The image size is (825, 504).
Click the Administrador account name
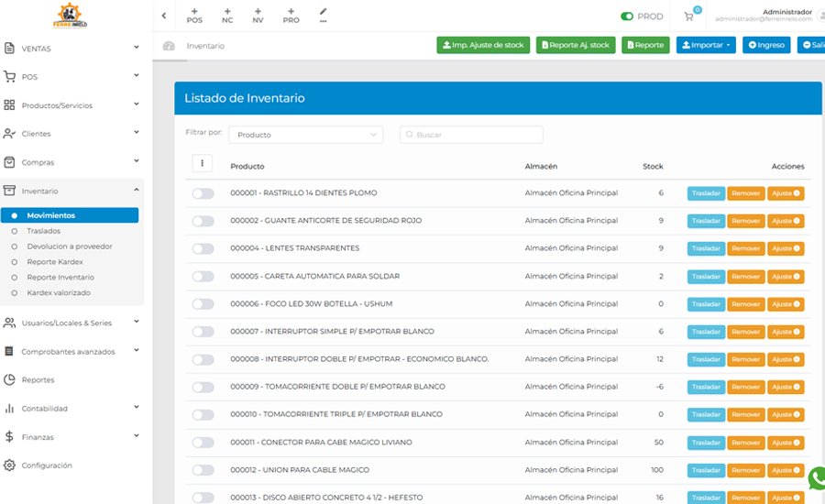coord(787,12)
